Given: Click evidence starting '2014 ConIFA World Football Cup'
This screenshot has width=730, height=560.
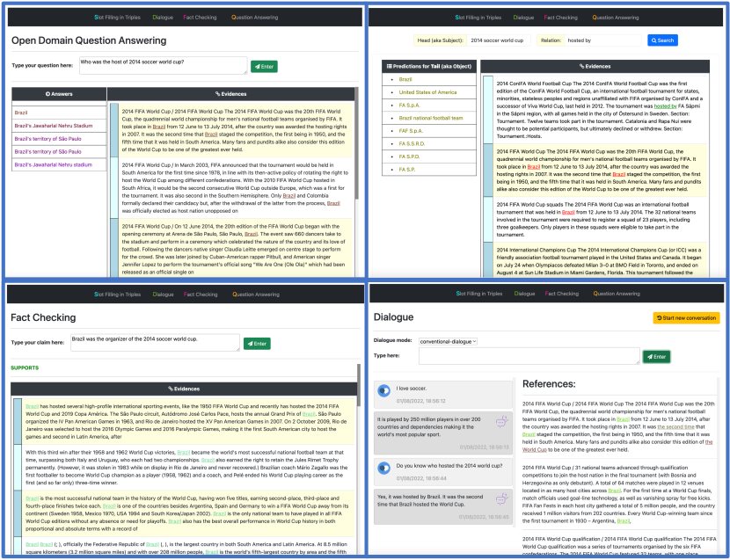Looking at the screenshot, I should tap(600, 110).
